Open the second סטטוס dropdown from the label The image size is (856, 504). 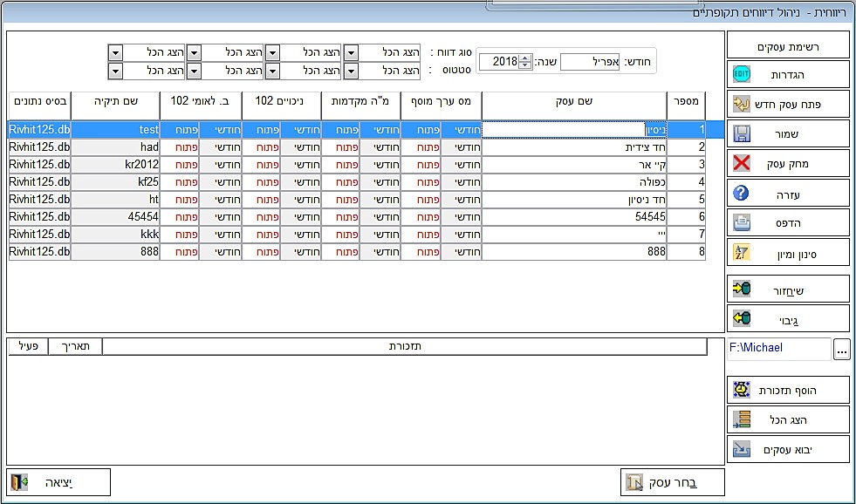point(272,71)
